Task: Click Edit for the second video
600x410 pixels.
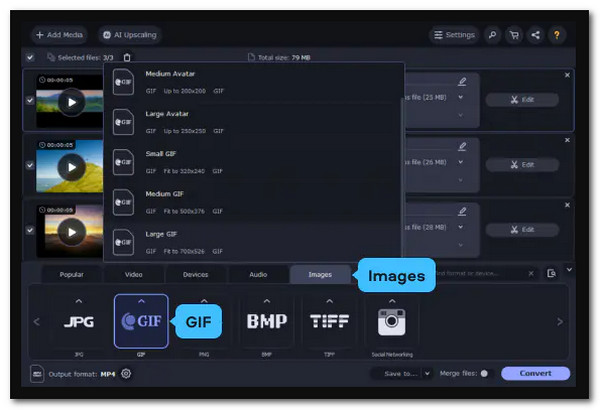Action: [x=522, y=165]
